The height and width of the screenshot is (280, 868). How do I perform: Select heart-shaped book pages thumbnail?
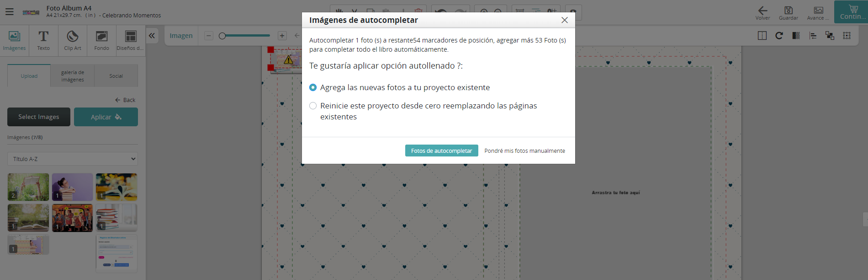click(116, 187)
